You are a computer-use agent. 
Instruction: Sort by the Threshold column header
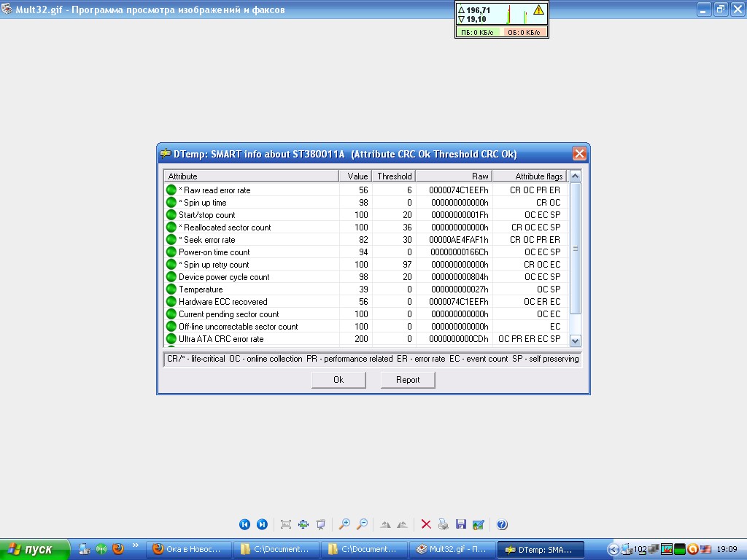tap(393, 176)
